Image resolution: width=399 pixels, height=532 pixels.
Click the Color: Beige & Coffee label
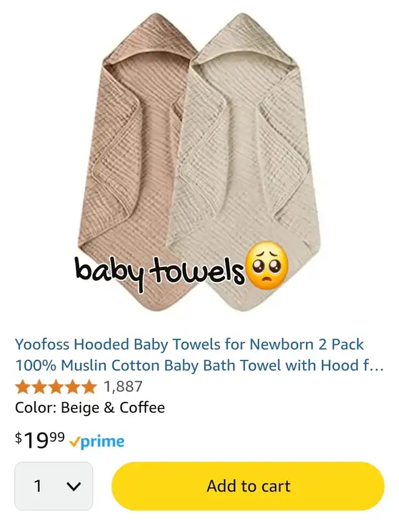[90, 407]
